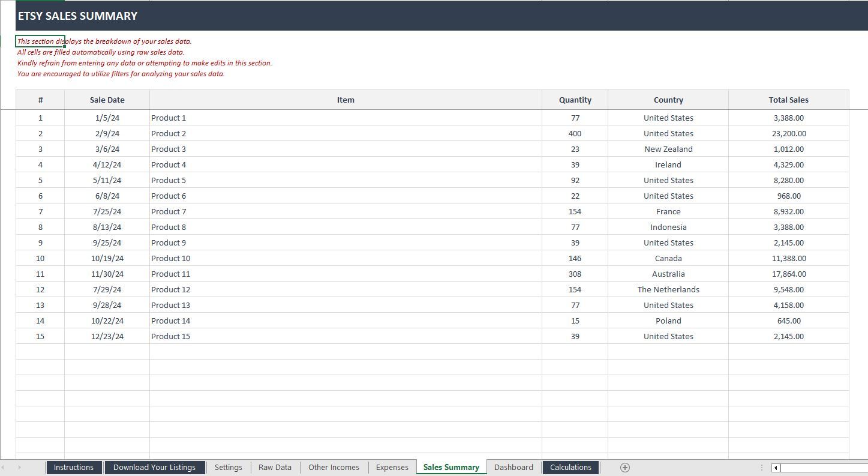Click the Country column header
Viewport: 868px width, 476px height.
pyautogui.click(x=668, y=100)
